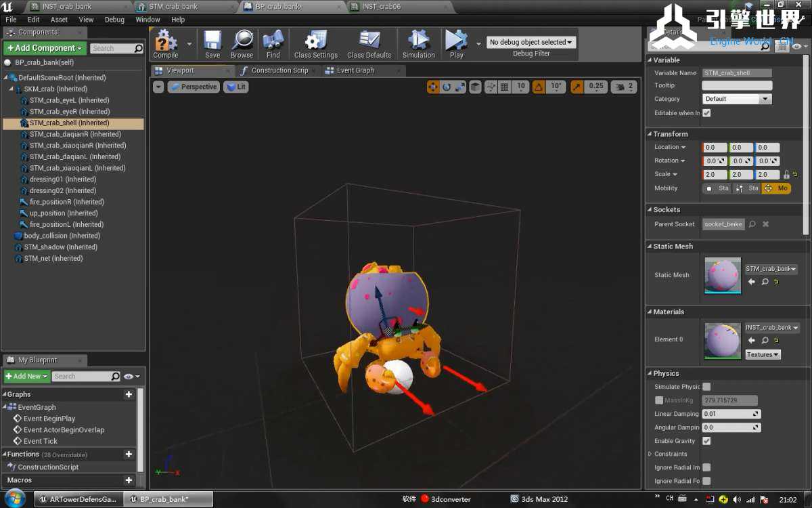812x508 pixels.
Task: Open the debug object filter dropdown
Action: tap(531, 42)
